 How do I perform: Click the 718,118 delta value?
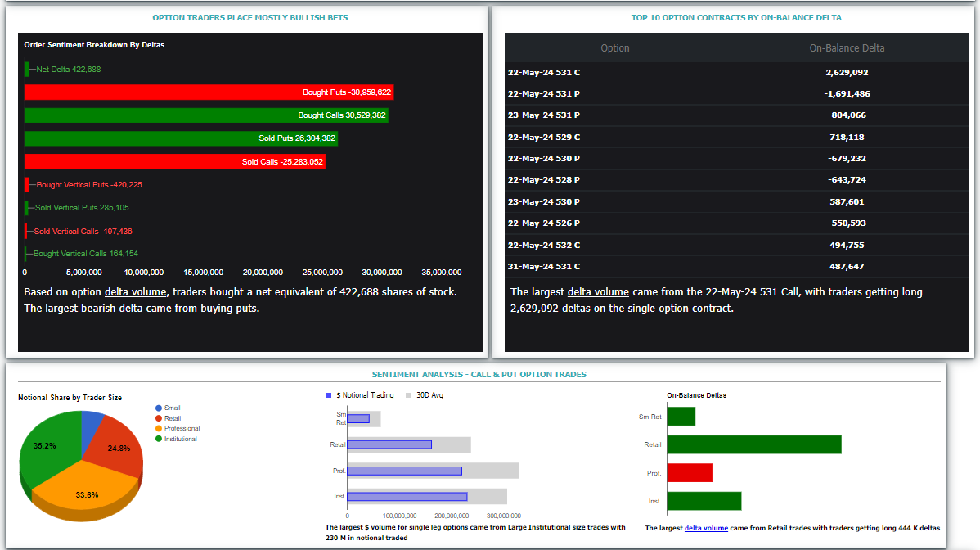pos(847,137)
